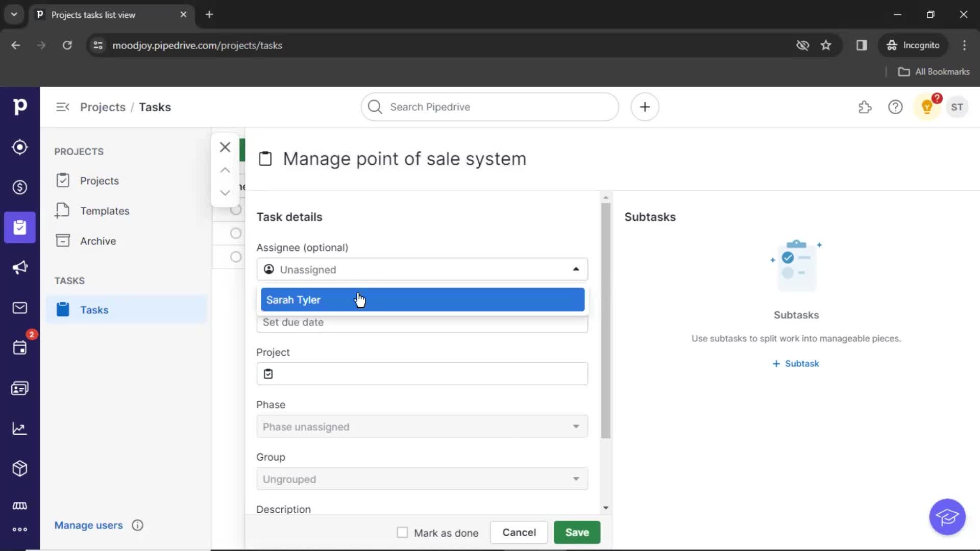Enable the Unassigned assignee dropdown
This screenshot has height=551, width=980.
point(422,269)
